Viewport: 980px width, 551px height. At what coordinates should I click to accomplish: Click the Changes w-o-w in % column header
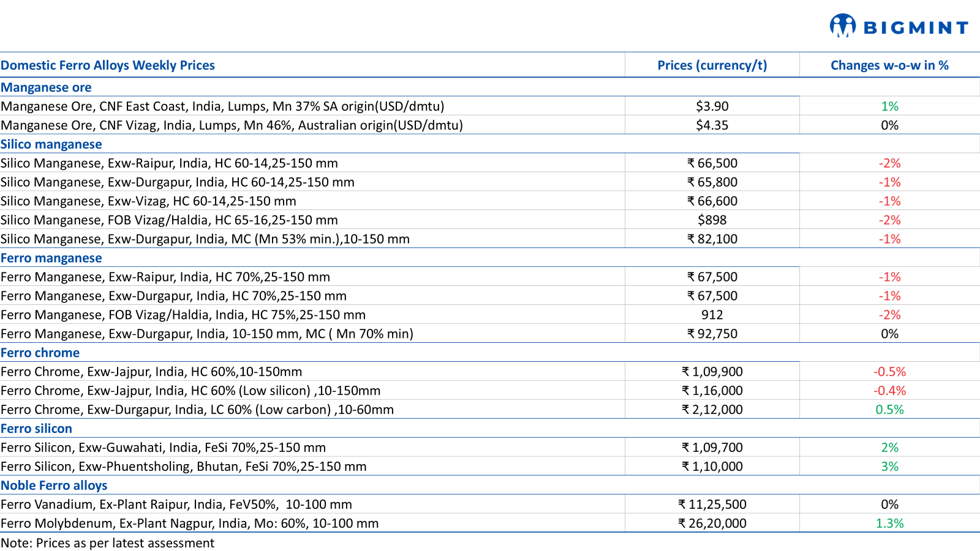pyautogui.click(x=889, y=66)
